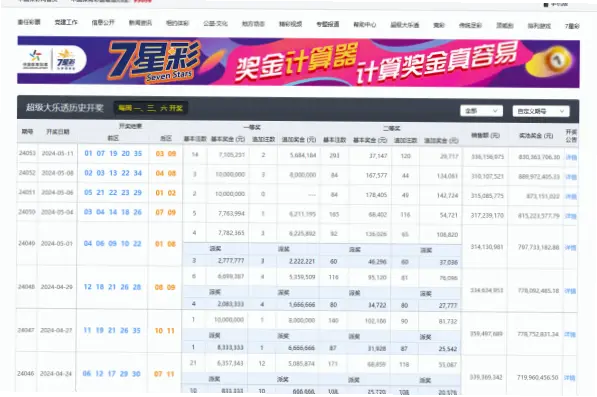Image resolution: width=597 pixels, height=397 pixels.
Task: Click the date 2024-05-08
Action: click(57, 173)
